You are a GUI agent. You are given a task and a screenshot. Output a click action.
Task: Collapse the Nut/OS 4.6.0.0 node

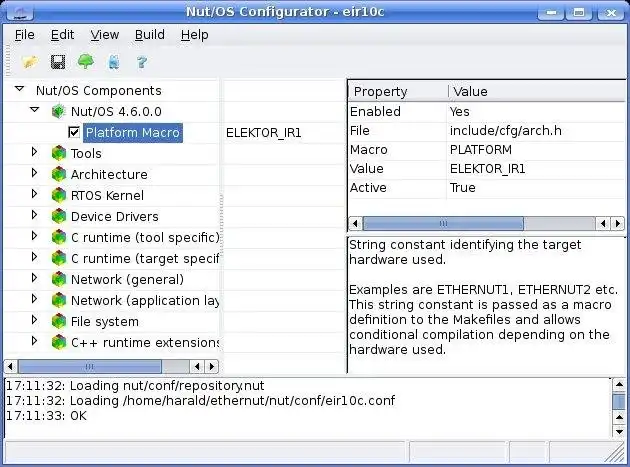click(x=35, y=110)
